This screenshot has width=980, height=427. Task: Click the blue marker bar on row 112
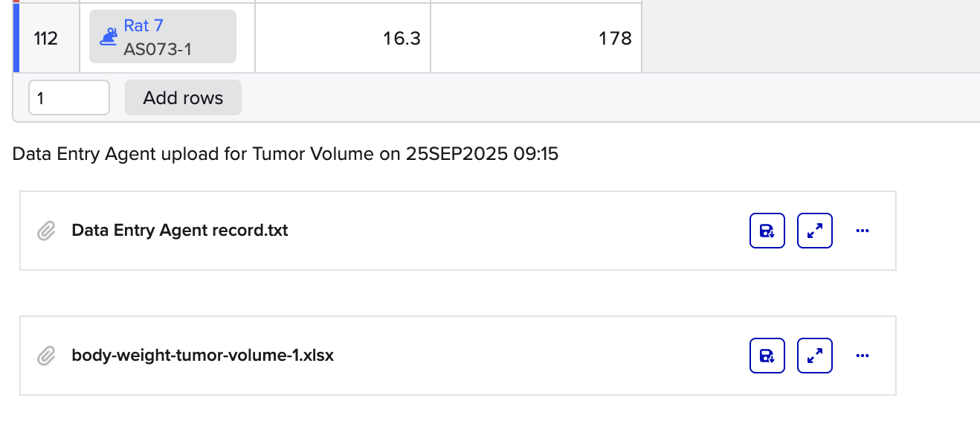tap(16, 38)
